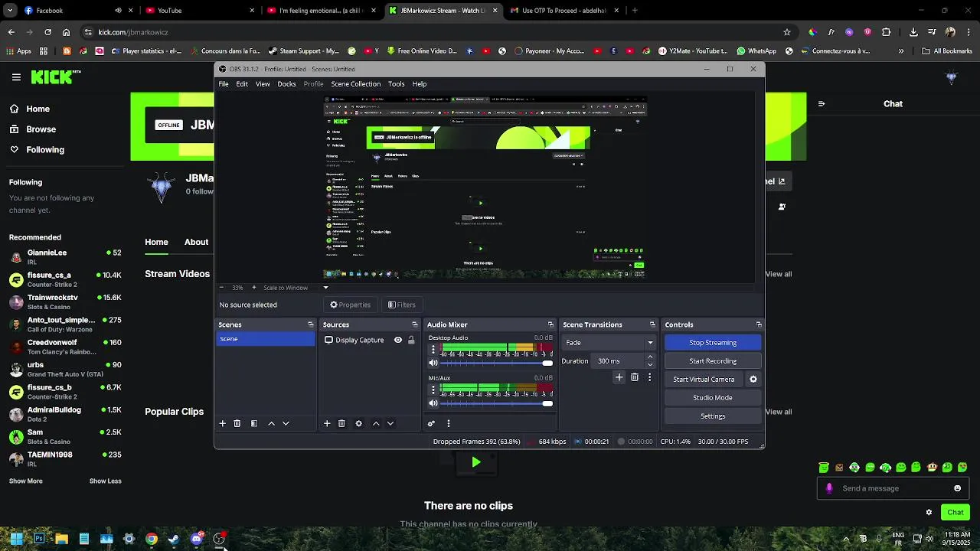Screen dimensions: 980x551
Task: Expand Chrome bookmarks overflow chevron
Action: (x=901, y=51)
